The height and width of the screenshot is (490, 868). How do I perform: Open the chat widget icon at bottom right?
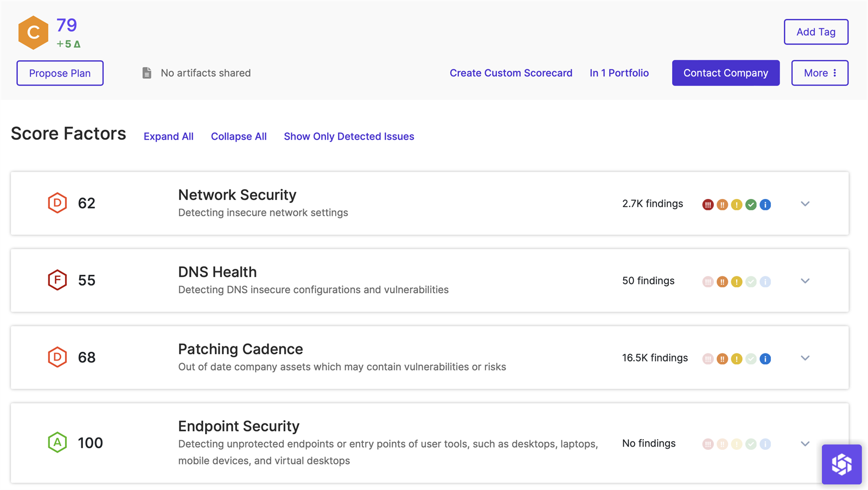841,464
